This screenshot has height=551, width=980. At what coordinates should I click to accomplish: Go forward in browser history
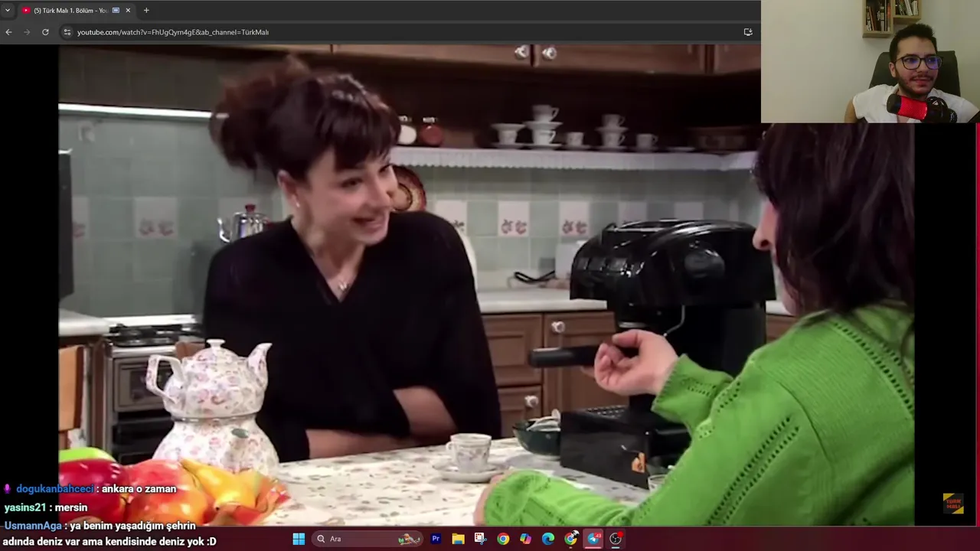pos(27,32)
